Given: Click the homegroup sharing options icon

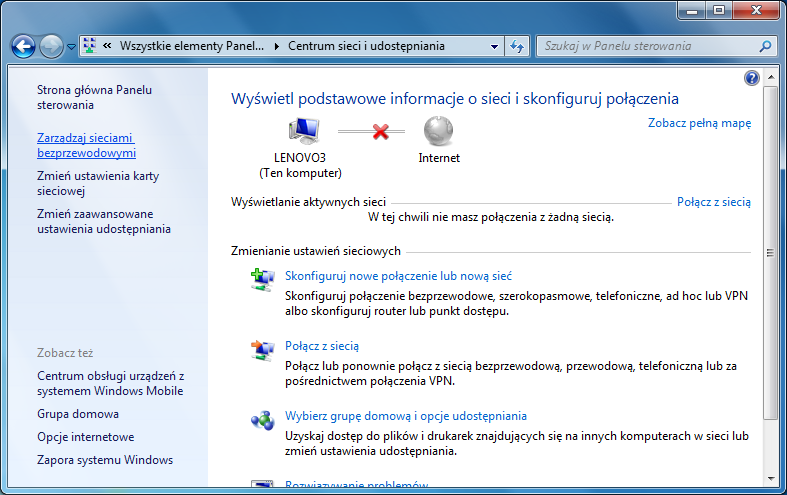Looking at the screenshot, I should click(262, 419).
